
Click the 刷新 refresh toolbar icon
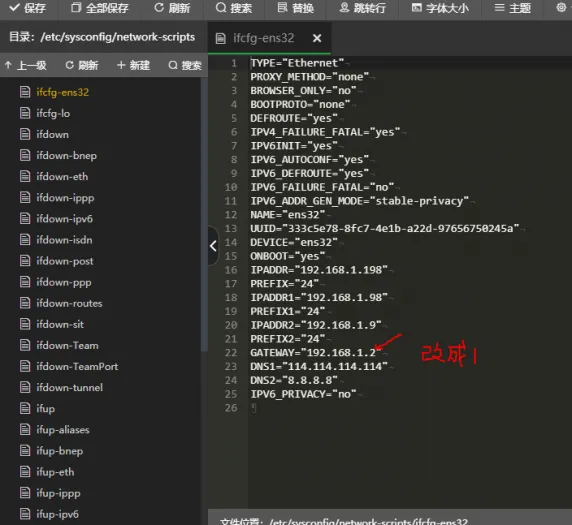[172, 8]
